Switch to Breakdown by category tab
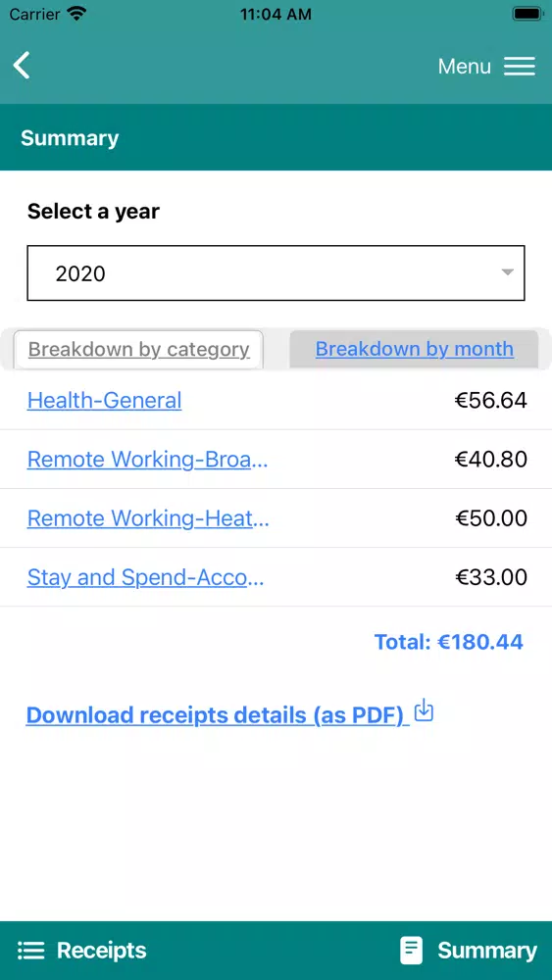Screen dimensions: 552x980 138,350
